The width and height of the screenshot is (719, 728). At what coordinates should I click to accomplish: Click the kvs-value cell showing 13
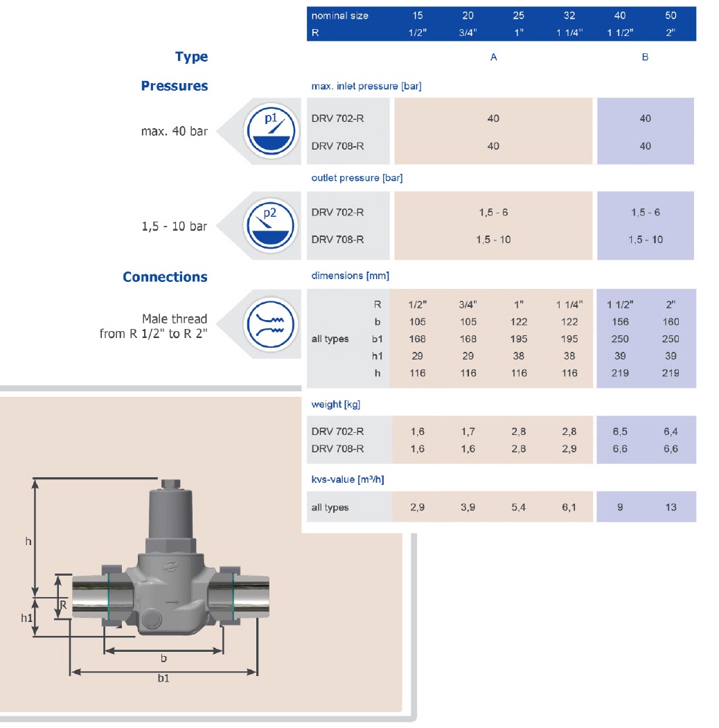click(671, 507)
